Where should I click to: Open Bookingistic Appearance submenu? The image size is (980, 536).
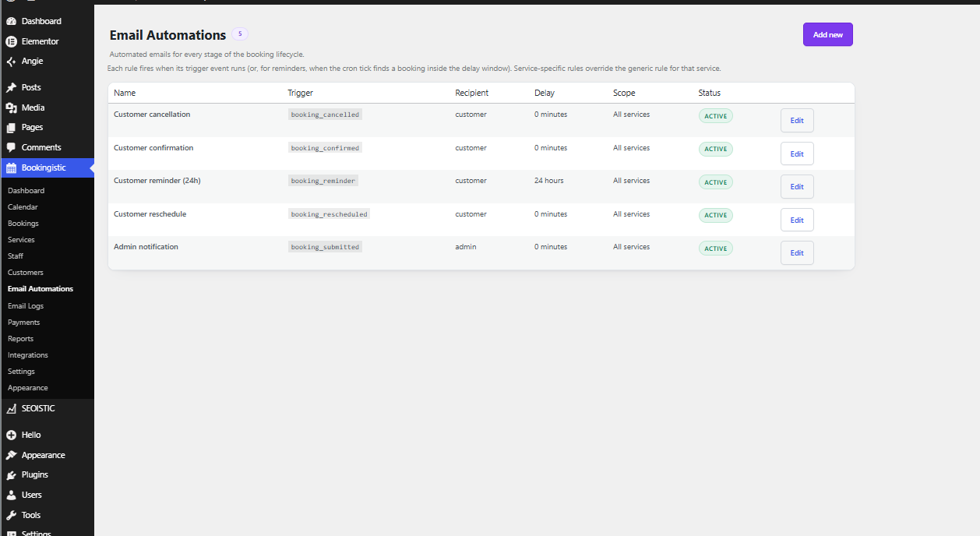click(x=28, y=388)
